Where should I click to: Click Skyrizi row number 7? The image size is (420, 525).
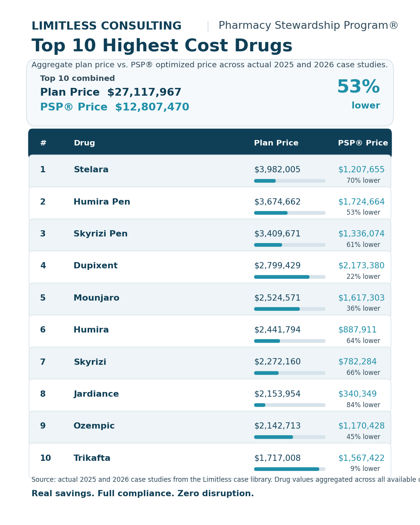pyautogui.click(x=43, y=362)
